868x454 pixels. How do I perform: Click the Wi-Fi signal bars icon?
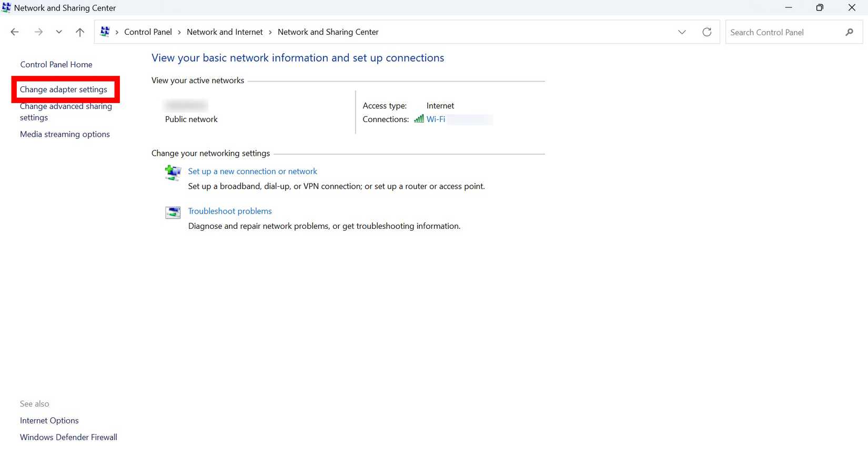(x=419, y=119)
